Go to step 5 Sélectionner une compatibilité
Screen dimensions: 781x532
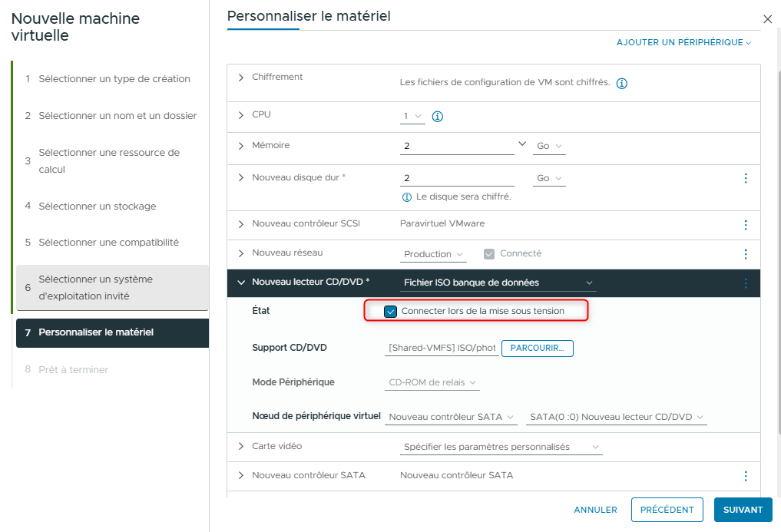click(108, 243)
